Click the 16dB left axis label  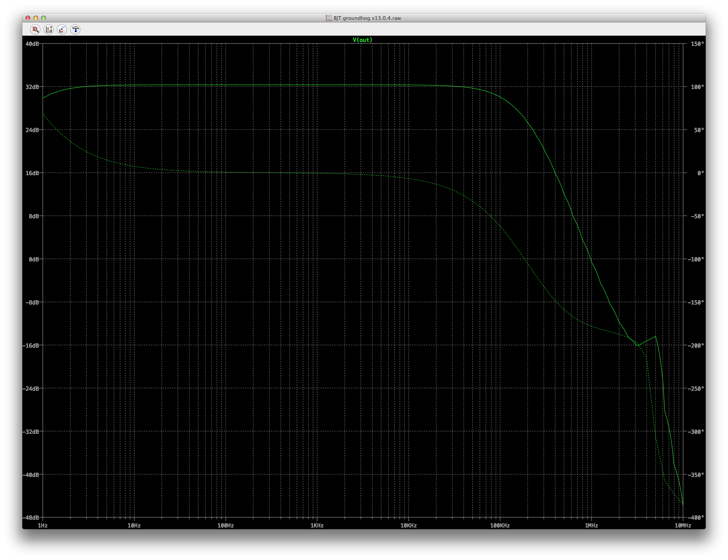coord(32,173)
